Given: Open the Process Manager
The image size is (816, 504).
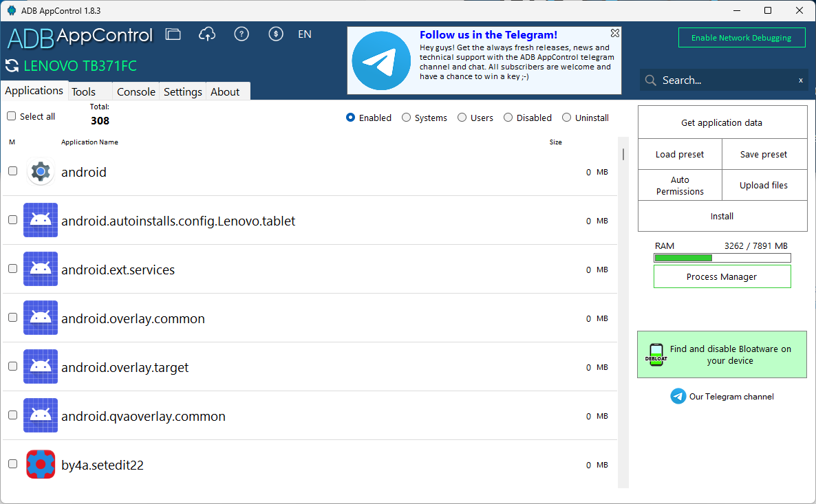Looking at the screenshot, I should click(722, 276).
